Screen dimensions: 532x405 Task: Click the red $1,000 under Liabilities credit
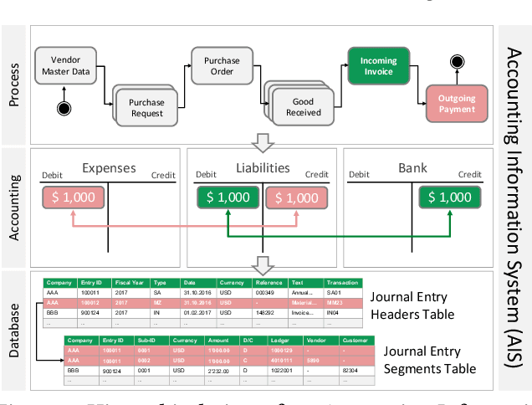[296, 197]
